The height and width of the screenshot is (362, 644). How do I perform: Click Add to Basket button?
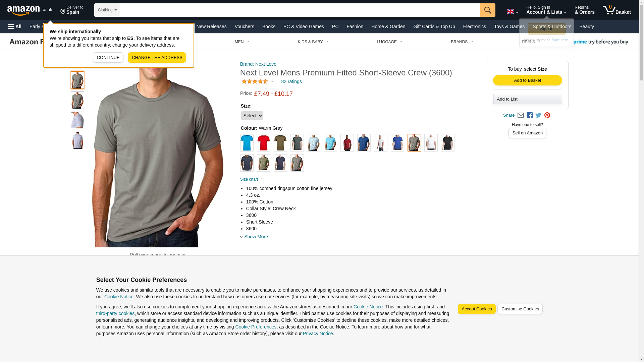527,80
